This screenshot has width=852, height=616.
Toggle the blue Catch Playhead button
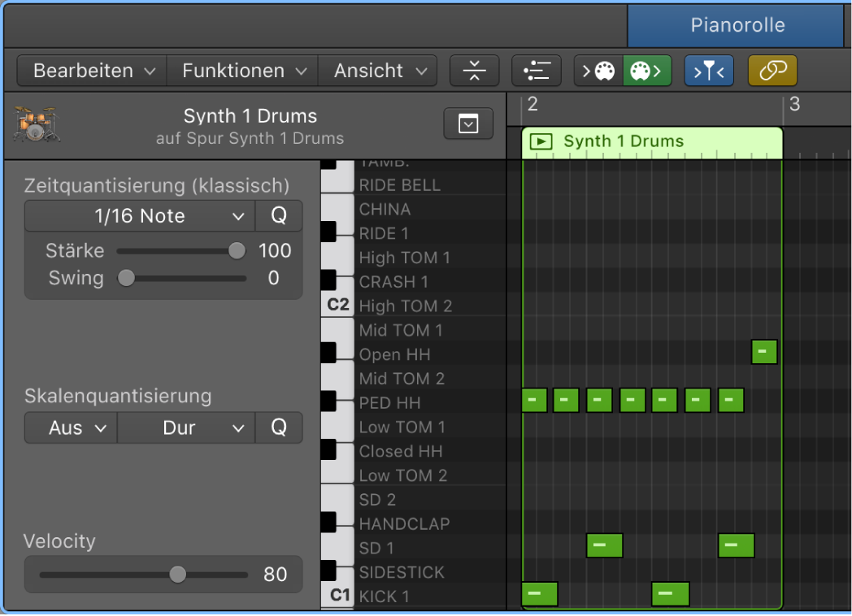[709, 71]
